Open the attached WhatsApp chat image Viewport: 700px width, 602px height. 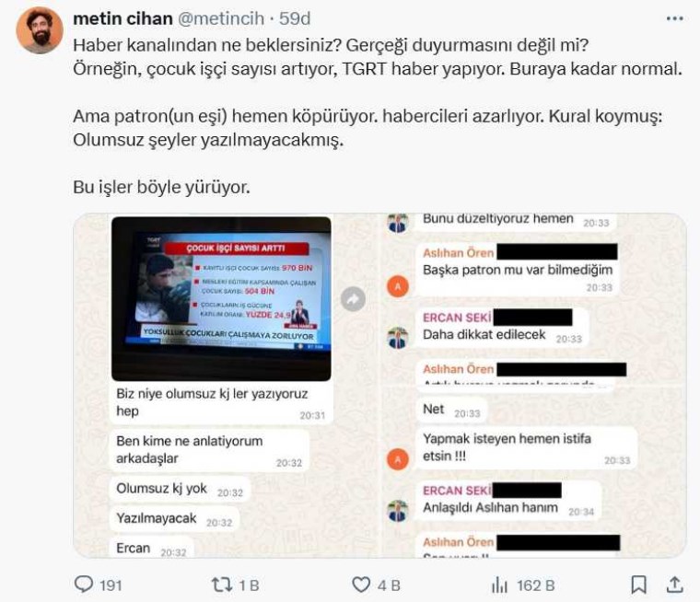(x=379, y=386)
